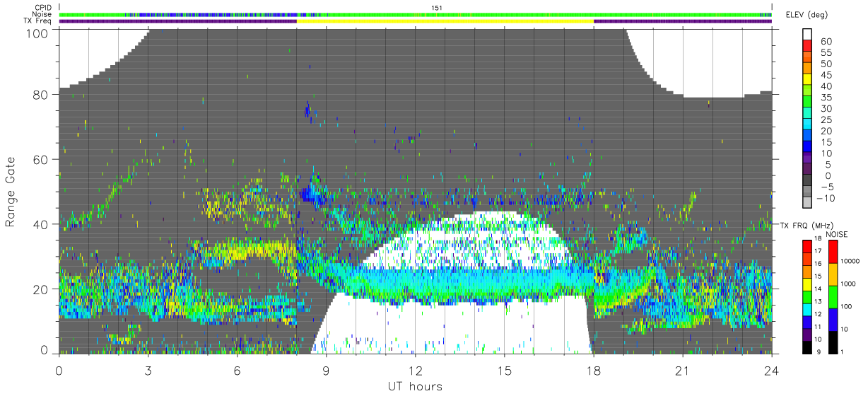
Task: Click x-axis tick label '3'
Action: (x=148, y=370)
